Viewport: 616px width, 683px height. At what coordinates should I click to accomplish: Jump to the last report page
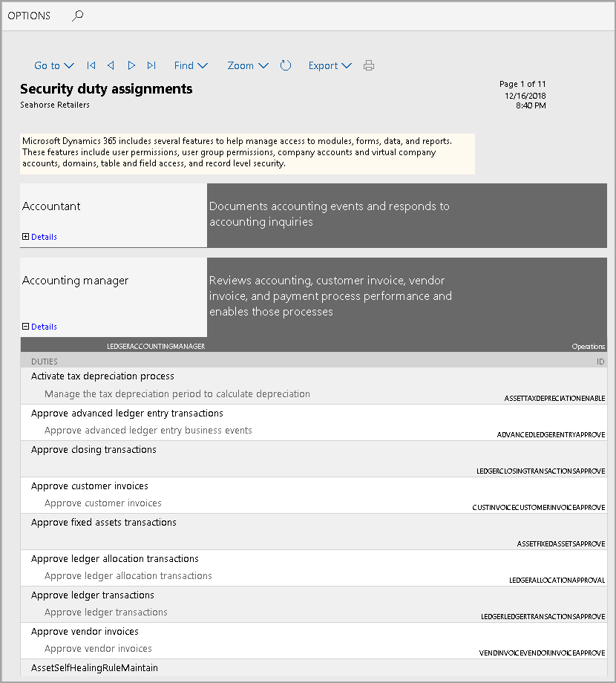coord(151,65)
